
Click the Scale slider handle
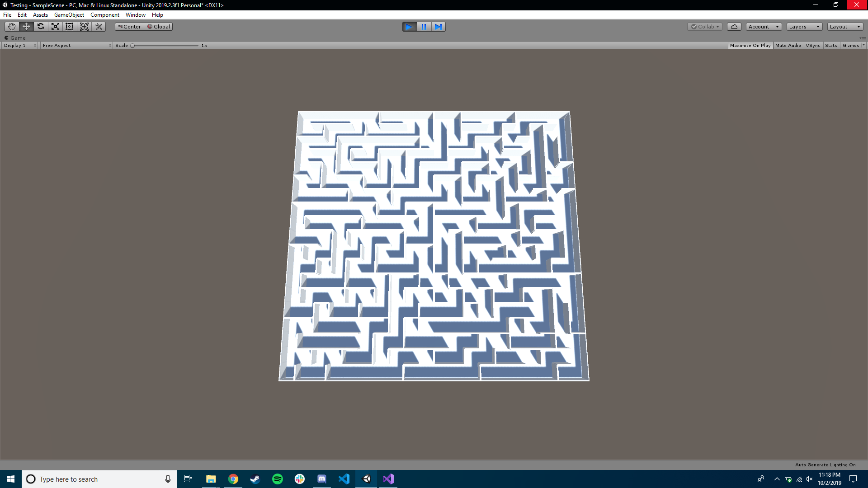[x=132, y=46]
